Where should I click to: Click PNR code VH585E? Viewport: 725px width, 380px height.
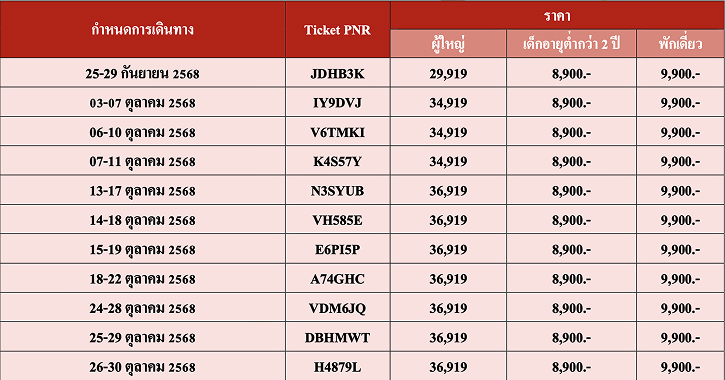click(x=338, y=220)
